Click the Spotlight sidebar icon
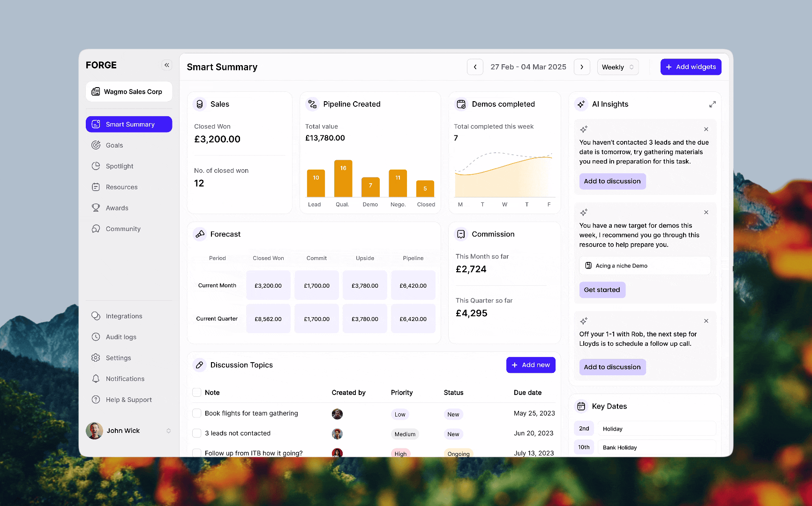This screenshot has width=812, height=506. click(x=96, y=166)
